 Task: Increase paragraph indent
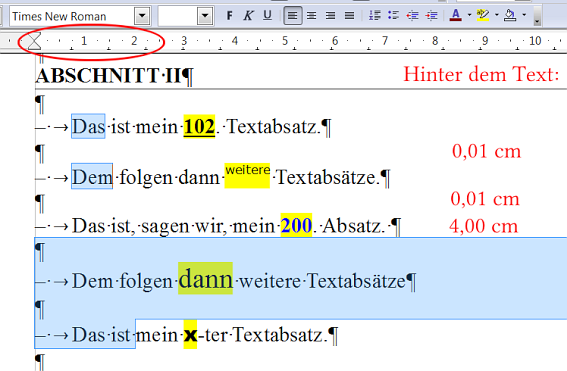431,16
